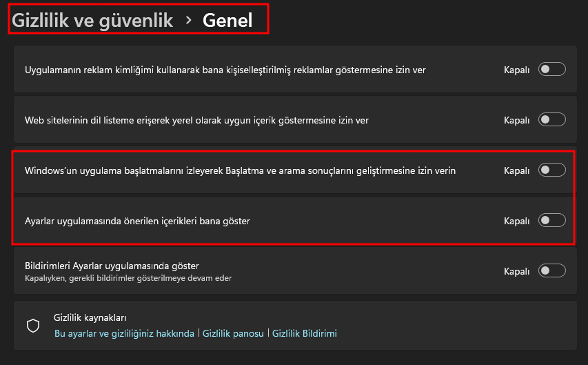Open the Gizlilik panosu link
The image size is (588, 365).
pyautogui.click(x=233, y=333)
